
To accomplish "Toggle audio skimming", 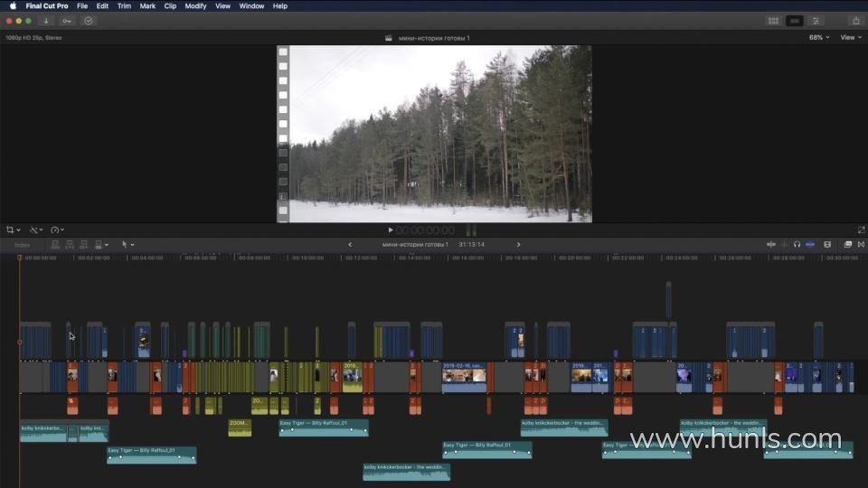I will click(784, 245).
